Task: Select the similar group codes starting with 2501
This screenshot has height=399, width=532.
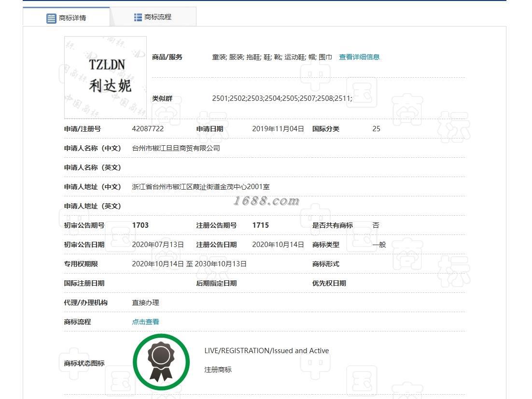Action: (282, 98)
